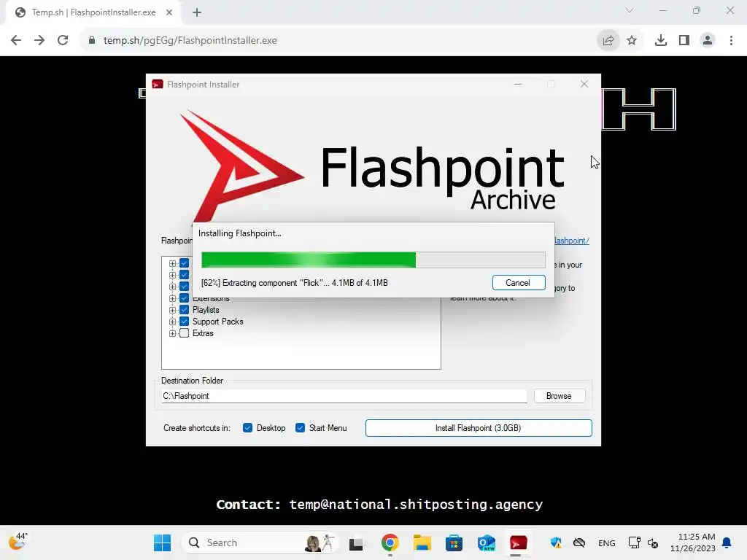Click the Chrome forward arrow
Viewport: 747px width, 560px height.
coord(39,41)
